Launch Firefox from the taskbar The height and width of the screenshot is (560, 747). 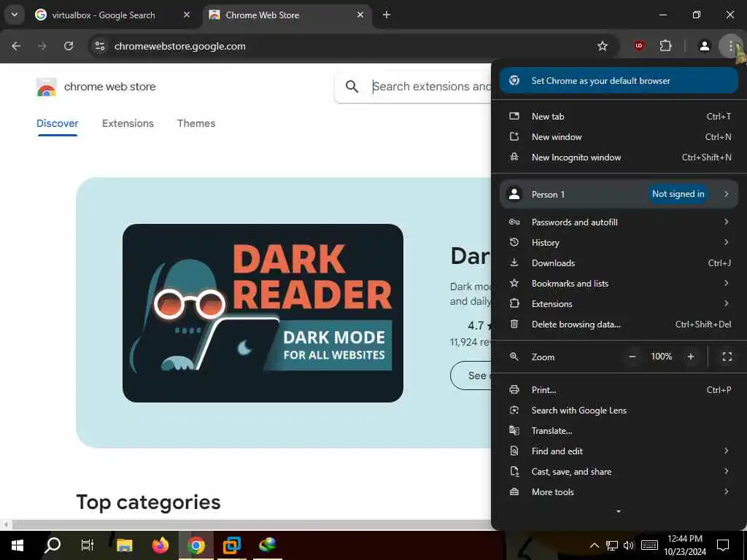coord(160,545)
